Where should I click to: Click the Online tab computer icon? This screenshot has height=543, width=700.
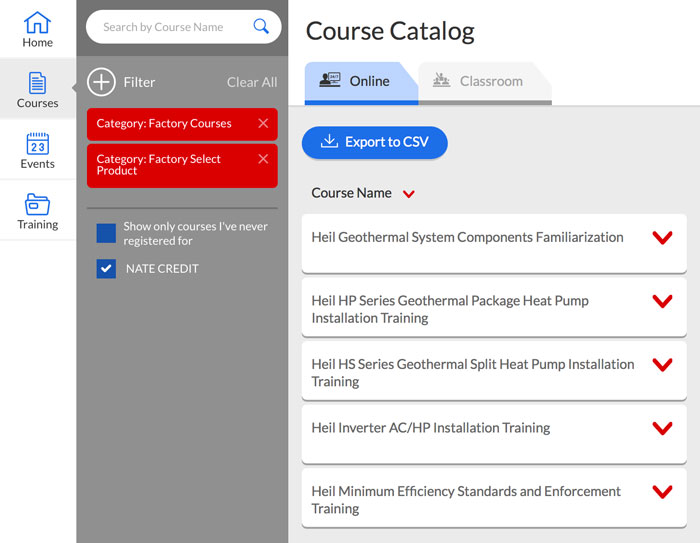(x=330, y=80)
